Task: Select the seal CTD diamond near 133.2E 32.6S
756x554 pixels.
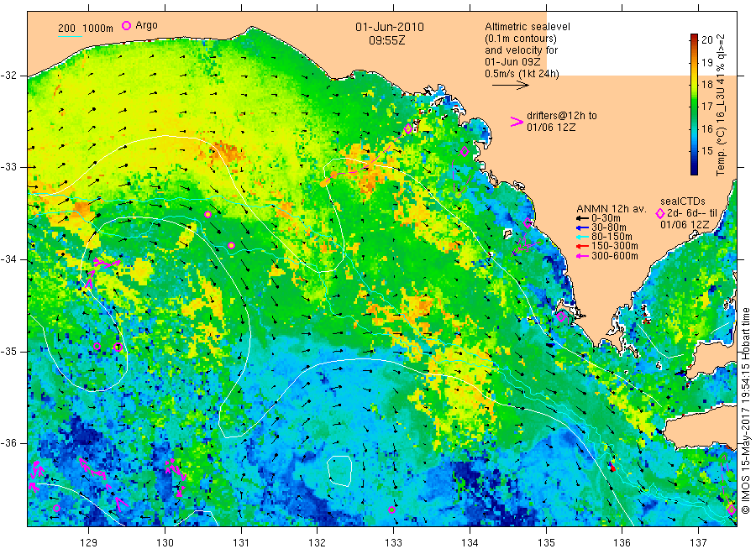Action: pyautogui.click(x=408, y=128)
